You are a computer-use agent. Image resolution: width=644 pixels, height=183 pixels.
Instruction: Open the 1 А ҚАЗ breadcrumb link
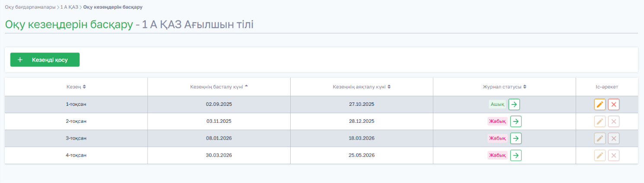tap(69, 7)
